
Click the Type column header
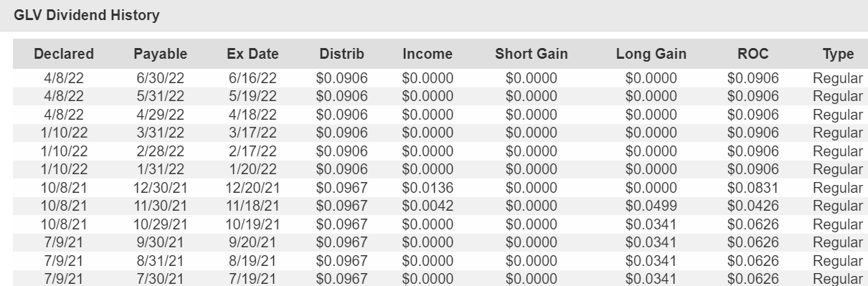pos(838,54)
